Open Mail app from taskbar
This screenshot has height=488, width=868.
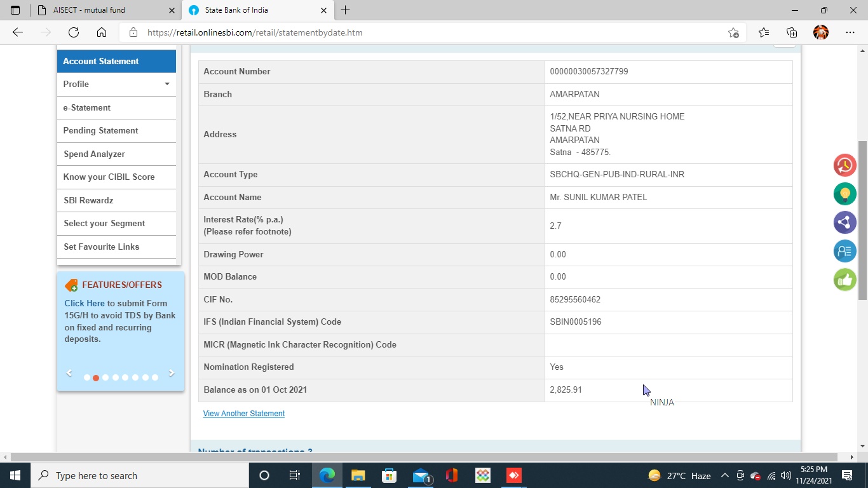(x=421, y=475)
